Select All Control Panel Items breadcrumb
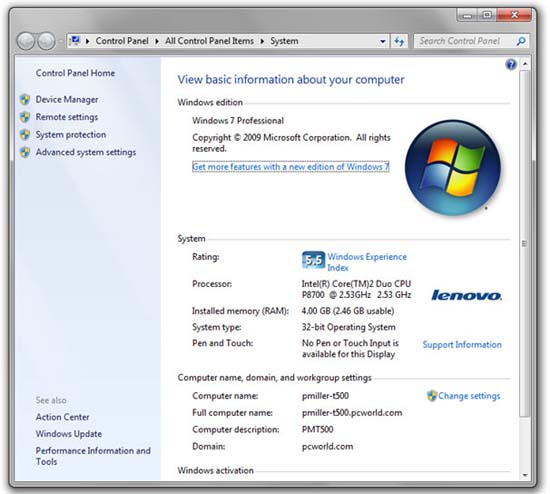The height and width of the screenshot is (494, 550). [209, 41]
